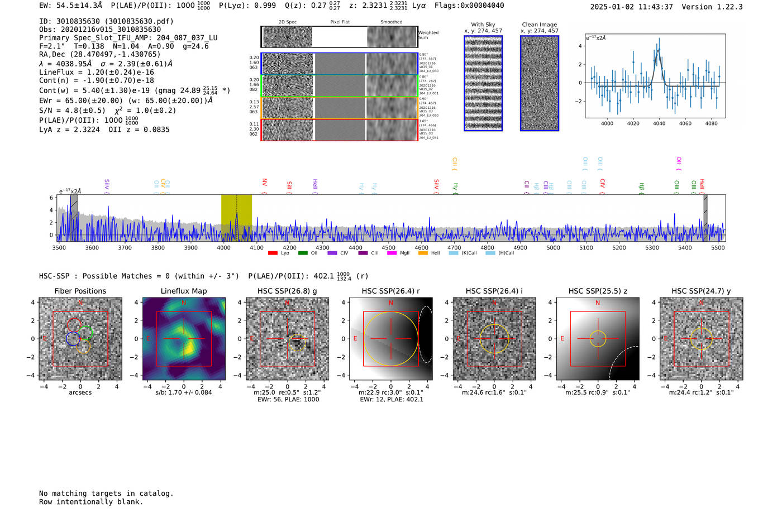
Task: Click the red-bordered fiber spectrum row
Action: [339, 130]
